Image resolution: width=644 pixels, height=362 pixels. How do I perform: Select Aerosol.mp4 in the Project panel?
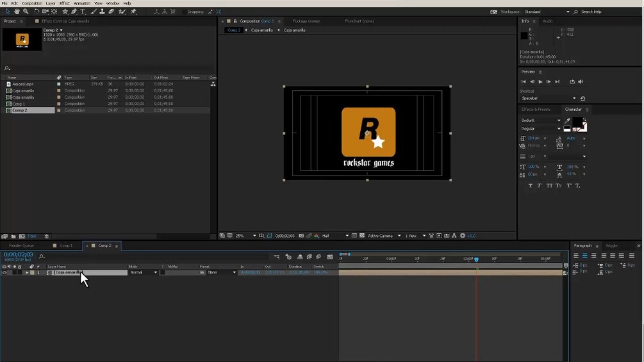(x=22, y=84)
